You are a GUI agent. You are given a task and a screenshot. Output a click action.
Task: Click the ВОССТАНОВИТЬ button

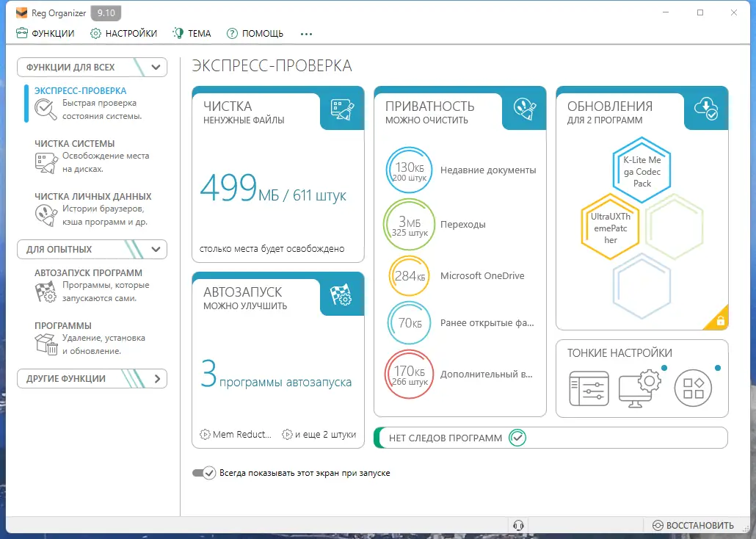coord(693,526)
